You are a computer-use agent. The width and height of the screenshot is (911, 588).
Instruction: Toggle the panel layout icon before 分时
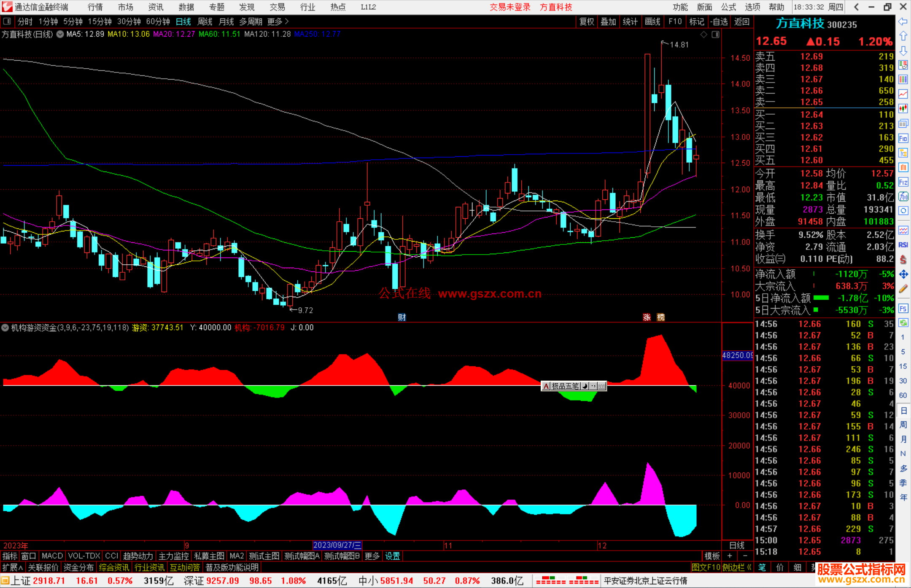click(x=7, y=21)
